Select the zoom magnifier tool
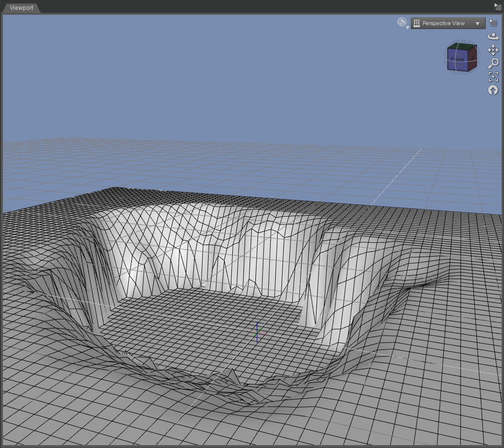 coord(493,63)
